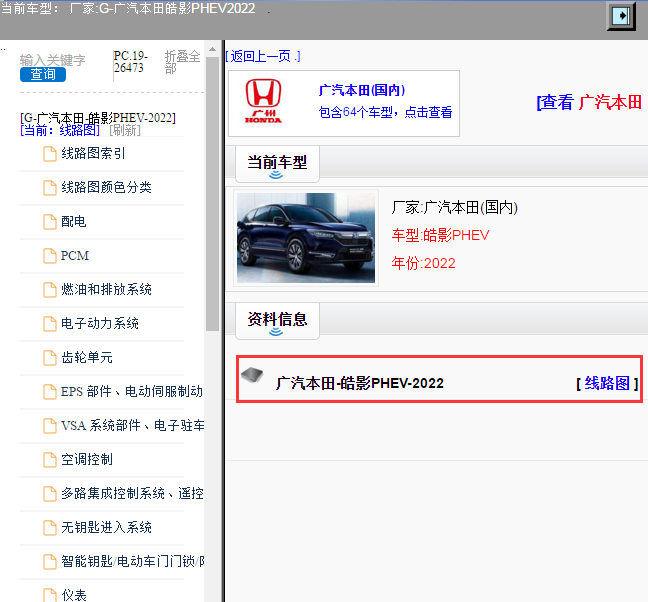The image size is (648, 602).
Task: Click the left panel scrollbar thumb
Action: click(x=212, y=194)
